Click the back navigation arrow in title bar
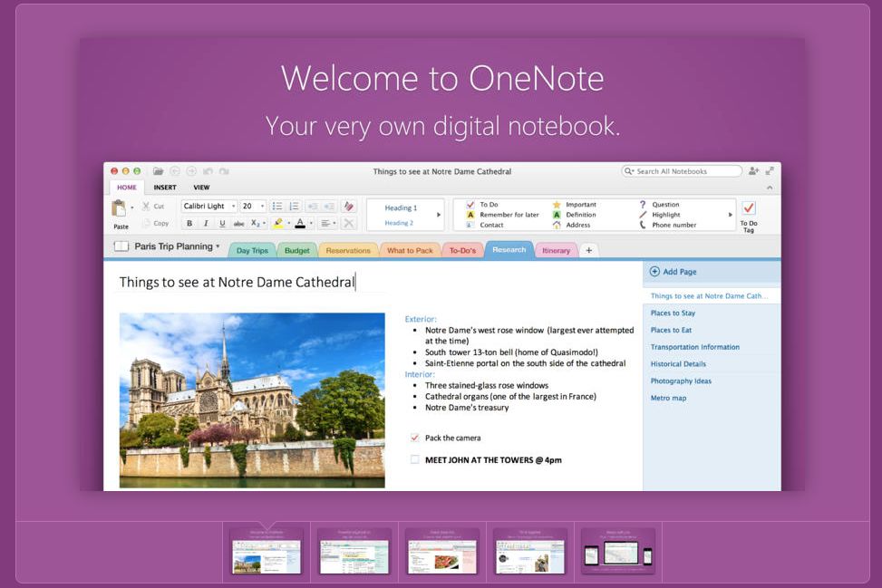 [175, 171]
